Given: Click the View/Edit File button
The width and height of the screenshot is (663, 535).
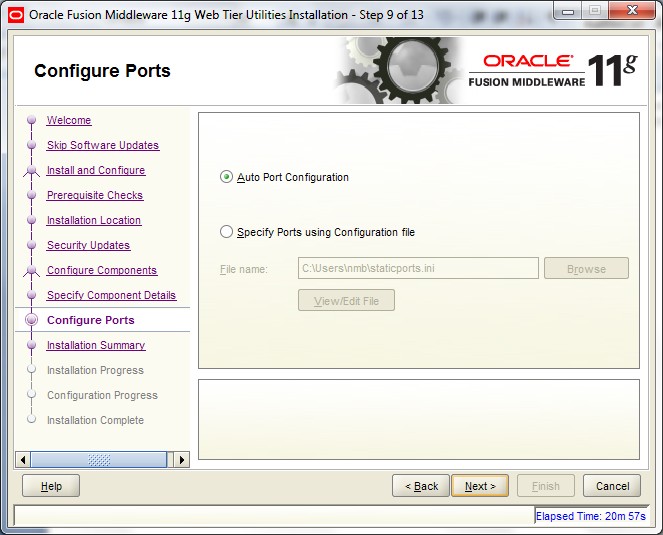Looking at the screenshot, I should click(346, 300).
